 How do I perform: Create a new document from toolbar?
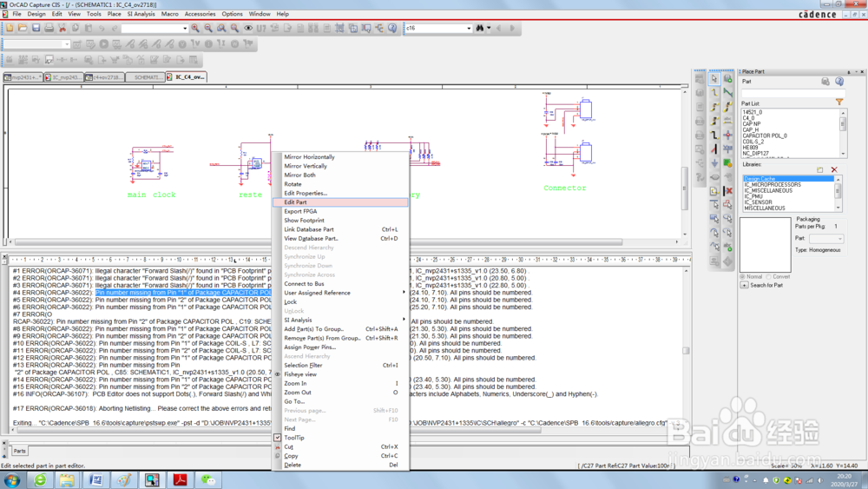10,28
